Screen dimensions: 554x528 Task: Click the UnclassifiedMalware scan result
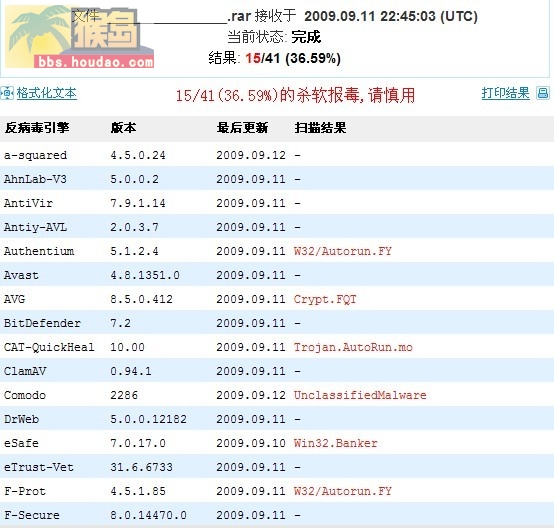click(x=360, y=395)
